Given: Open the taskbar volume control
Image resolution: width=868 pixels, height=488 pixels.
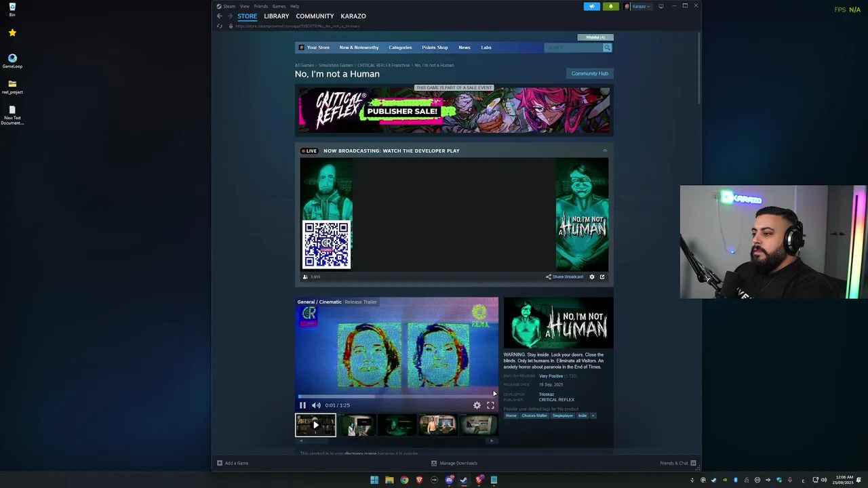Looking at the screenshot, I should click(824, 480).
